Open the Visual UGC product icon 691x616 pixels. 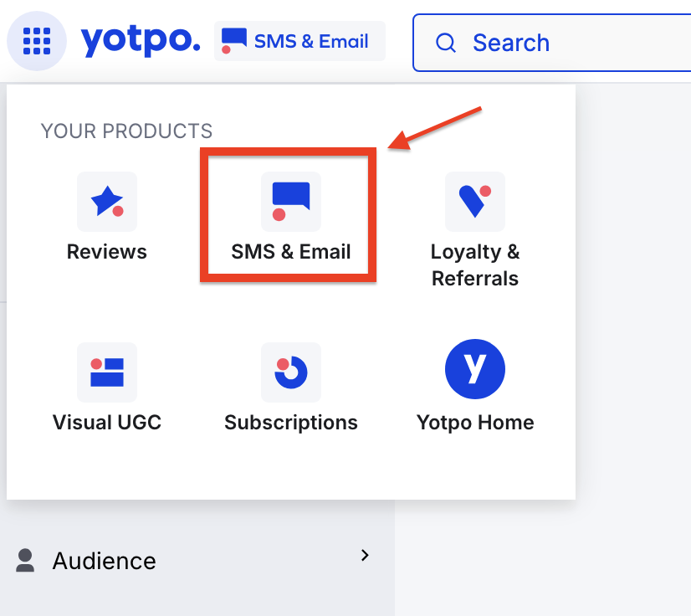pos(107,372)
